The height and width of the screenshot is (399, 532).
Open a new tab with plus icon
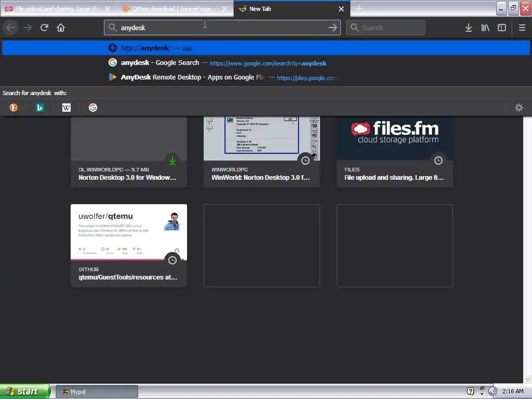[359, 8]
